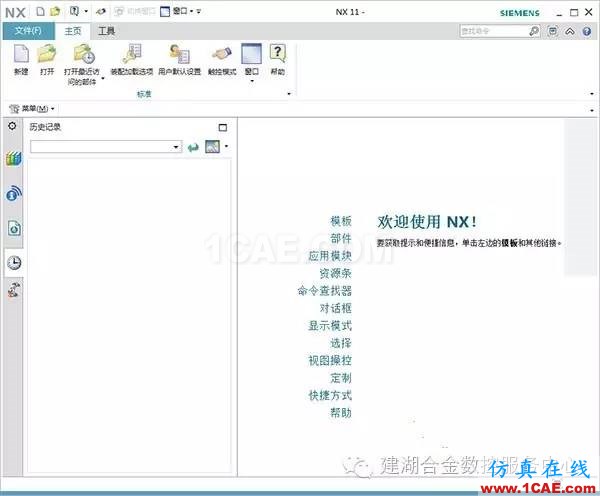Viewport: 600px width, 496px height.
Task: Open ribbon options arrow at far right
Action: tap(592, 94)
